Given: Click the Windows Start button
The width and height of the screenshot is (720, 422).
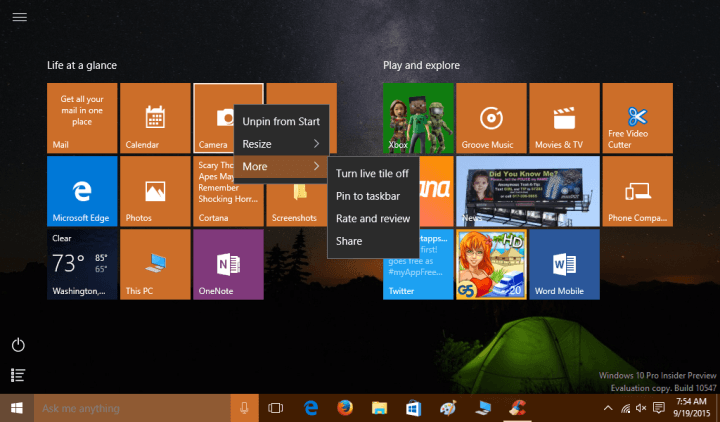Looking at the screenshot, I should click(17, 408).
